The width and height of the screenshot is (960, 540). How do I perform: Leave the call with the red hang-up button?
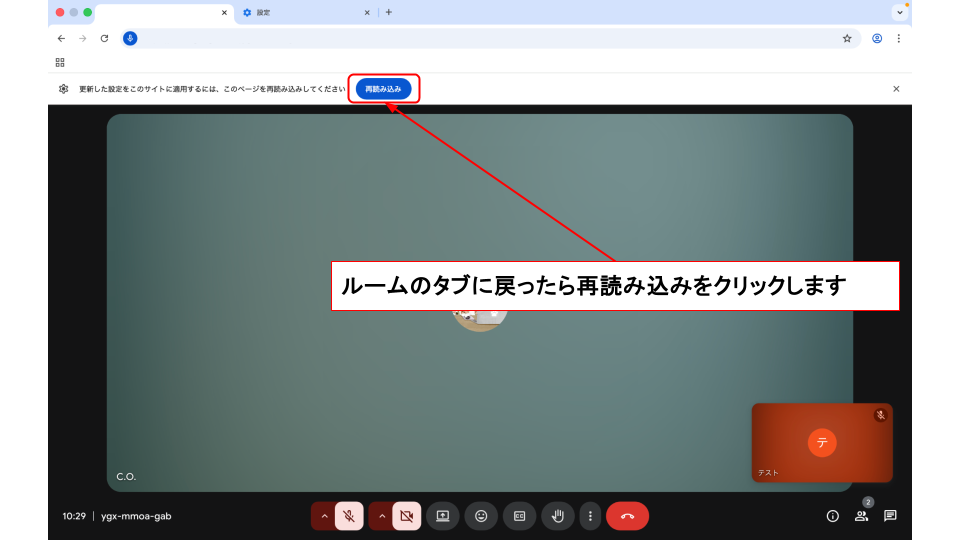click(627, 516)
